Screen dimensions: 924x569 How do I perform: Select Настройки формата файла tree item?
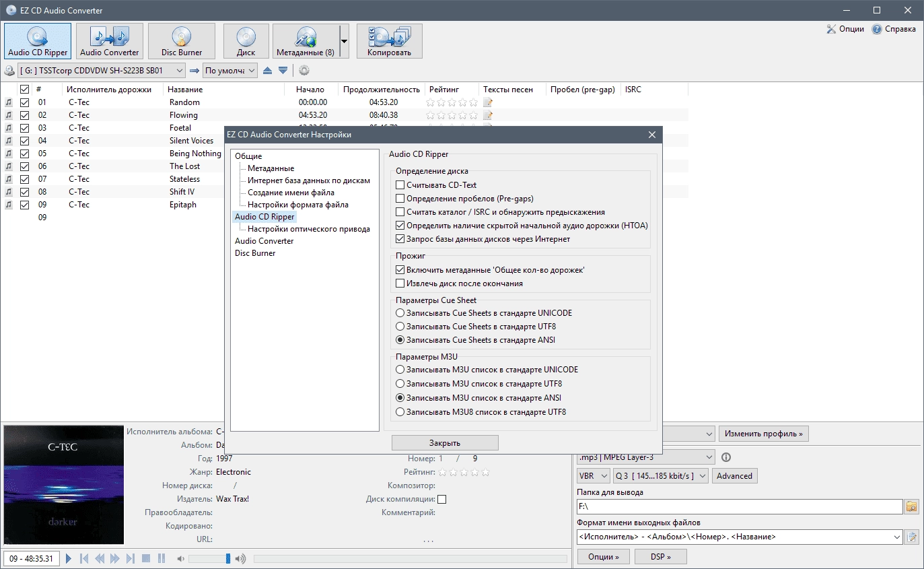[298, 205]
